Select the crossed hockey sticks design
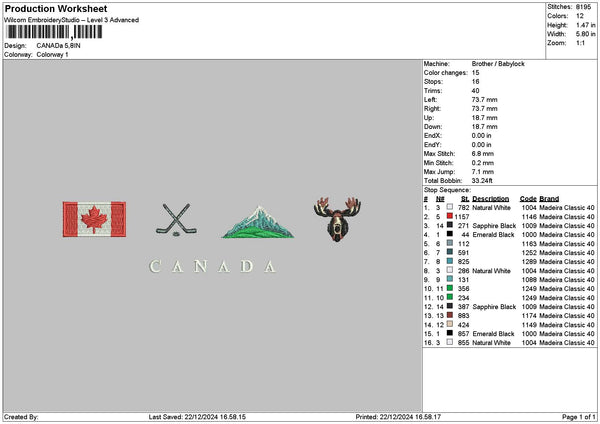 (x=176, y=219)
